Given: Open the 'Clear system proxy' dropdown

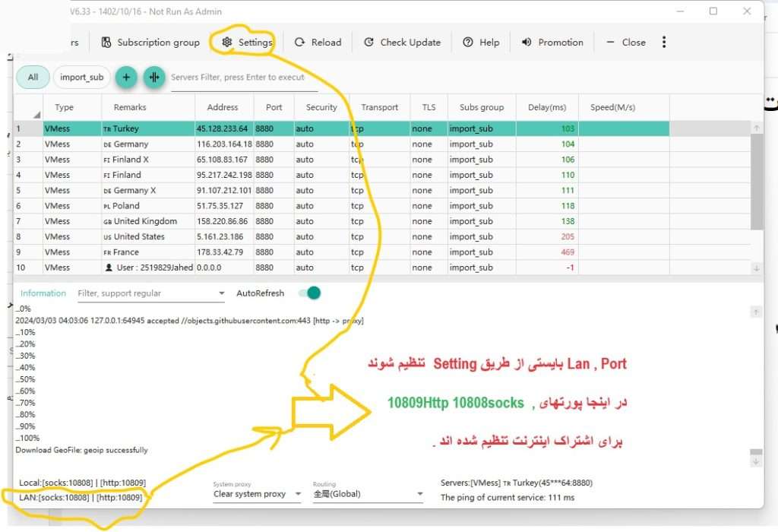Looking at the screenshot, I should coord(257,494).
